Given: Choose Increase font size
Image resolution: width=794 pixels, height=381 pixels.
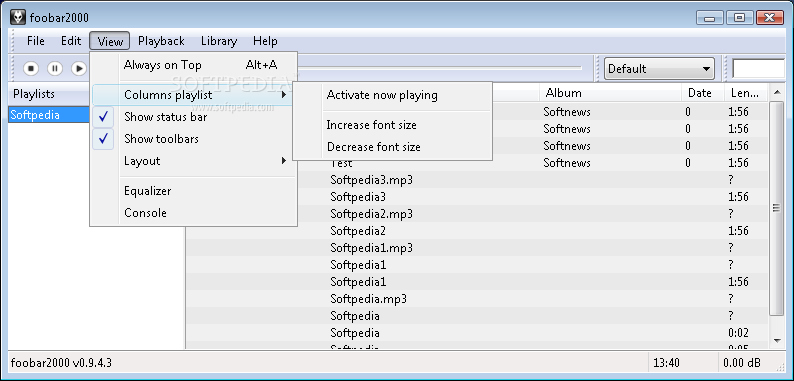Looking at the screenshot, I should pos(392,125).
